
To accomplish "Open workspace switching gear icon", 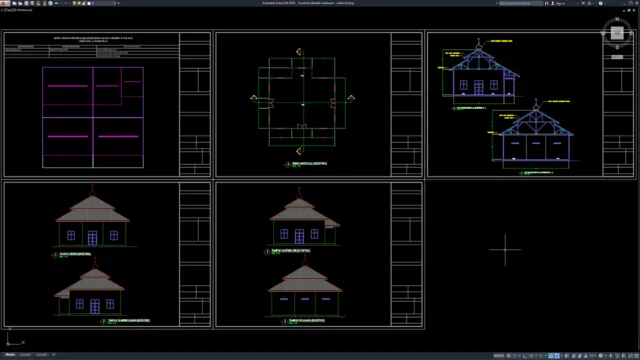I will [x=601, y=356].
